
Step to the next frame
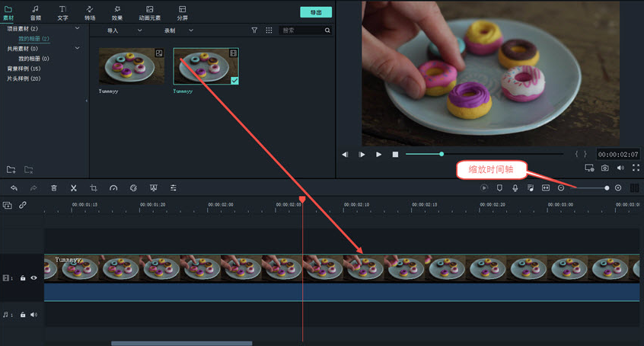362,154
